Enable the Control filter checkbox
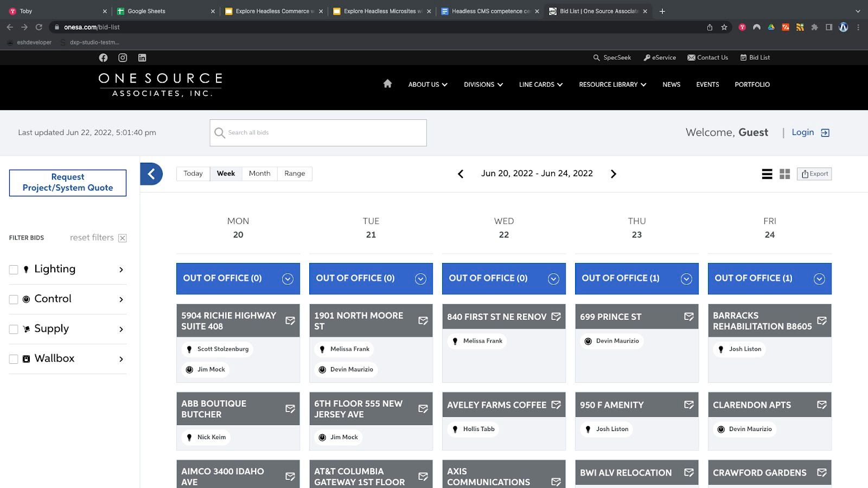 tap(14, 299)
